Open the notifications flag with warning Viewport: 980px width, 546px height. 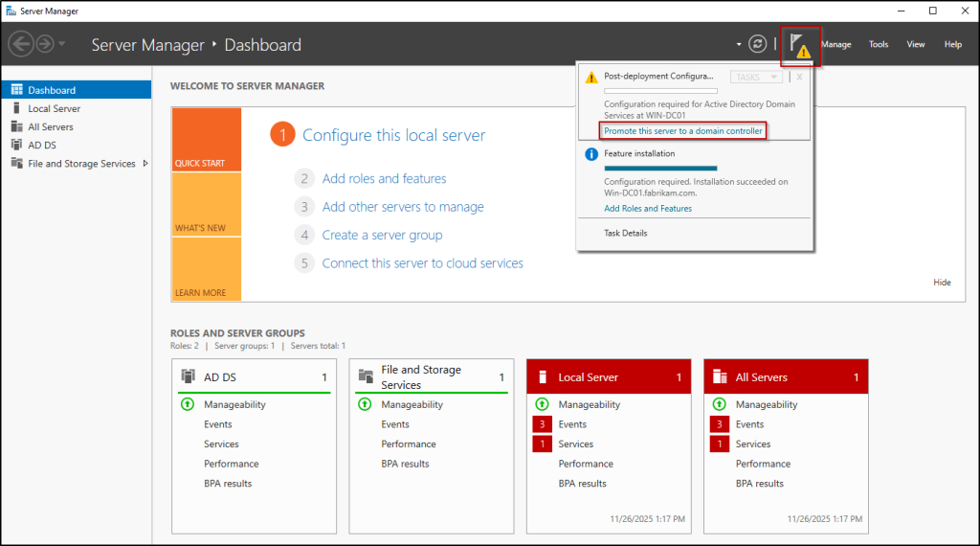[x=800, y=46]
